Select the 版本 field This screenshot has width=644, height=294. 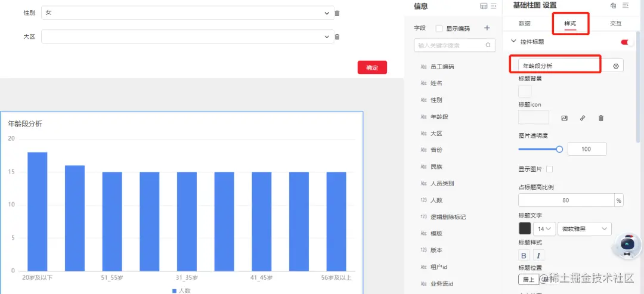tap(436, 250)
